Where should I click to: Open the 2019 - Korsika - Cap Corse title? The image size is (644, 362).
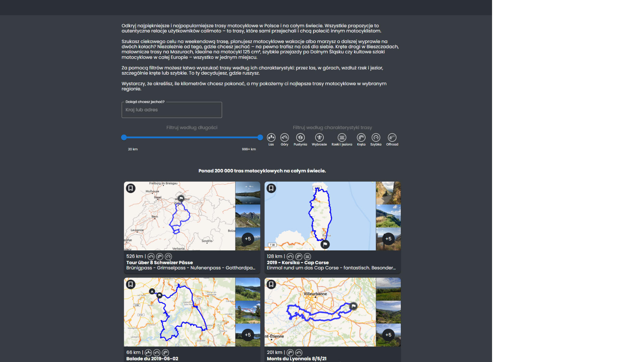pos(298,262)
